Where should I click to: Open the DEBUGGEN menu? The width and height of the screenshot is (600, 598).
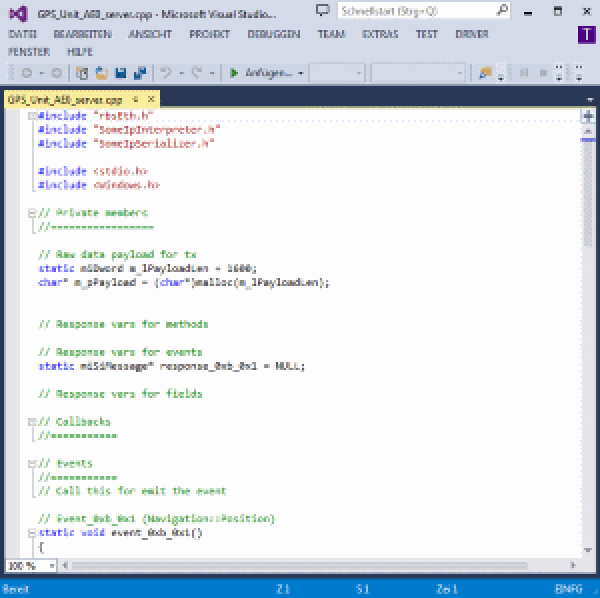click(273, 33)
